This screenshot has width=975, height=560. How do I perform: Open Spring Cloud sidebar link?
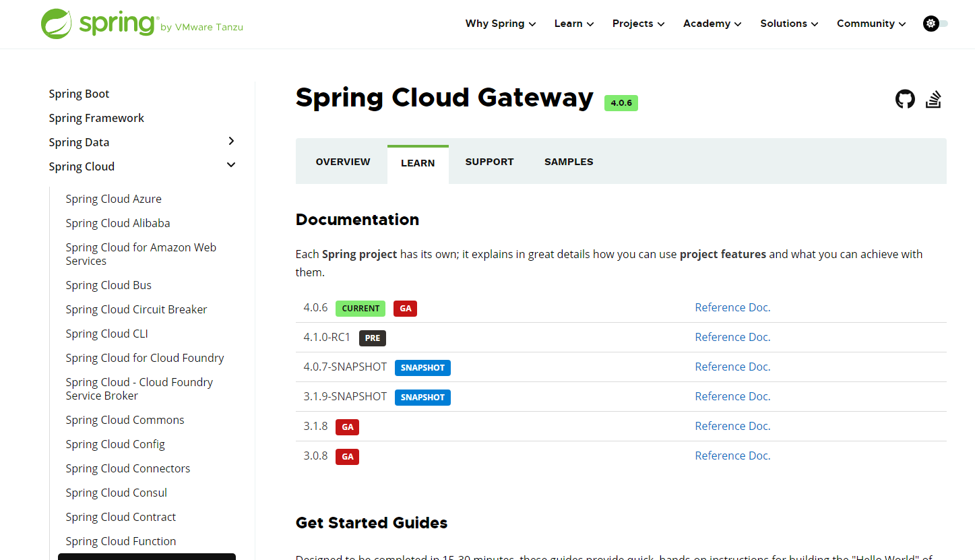(x=82, y=166)
